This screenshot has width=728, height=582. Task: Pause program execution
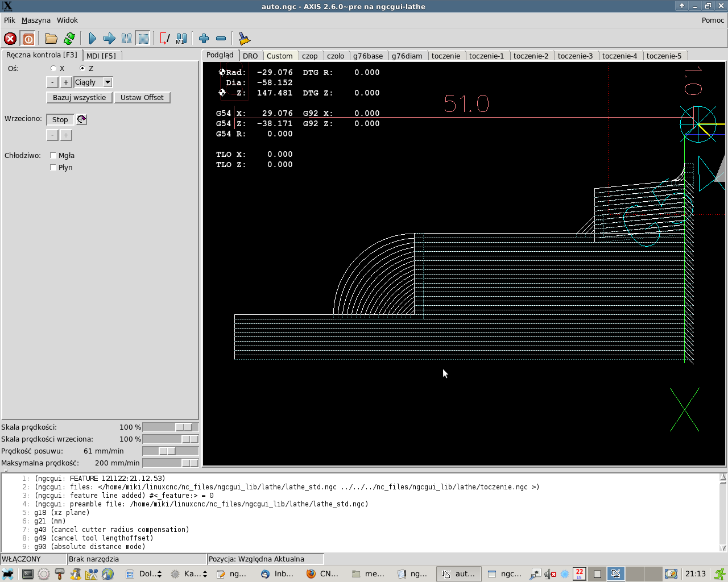[126, 39]
